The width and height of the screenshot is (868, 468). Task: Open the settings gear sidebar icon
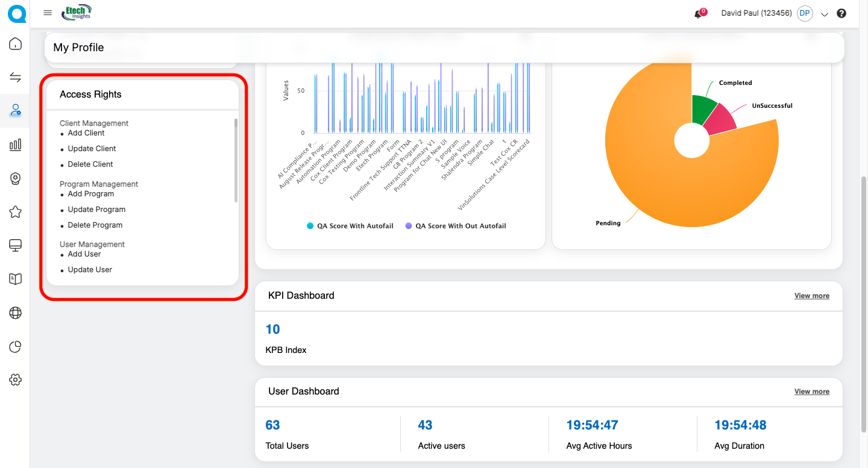pos(16,379)
